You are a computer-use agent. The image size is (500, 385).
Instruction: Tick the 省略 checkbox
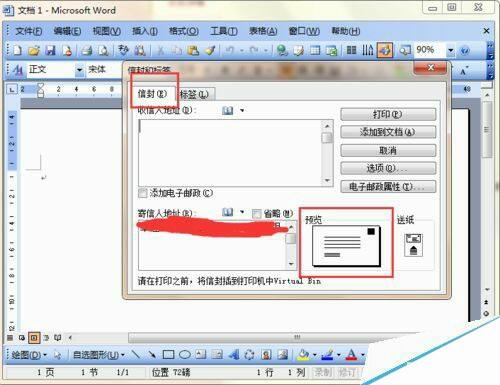point(256,213)
